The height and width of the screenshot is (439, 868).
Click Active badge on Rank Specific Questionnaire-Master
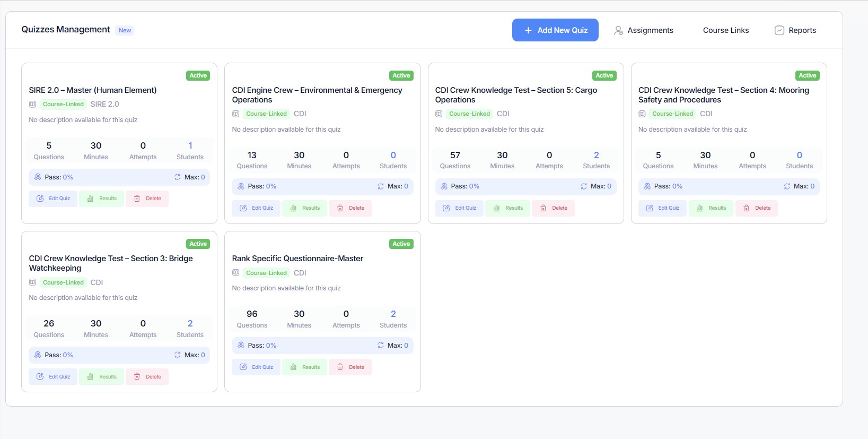(x=401, y=244)
